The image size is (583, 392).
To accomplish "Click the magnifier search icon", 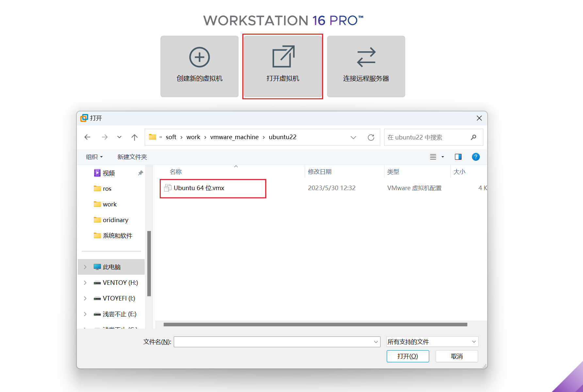I will coord(474,138).
